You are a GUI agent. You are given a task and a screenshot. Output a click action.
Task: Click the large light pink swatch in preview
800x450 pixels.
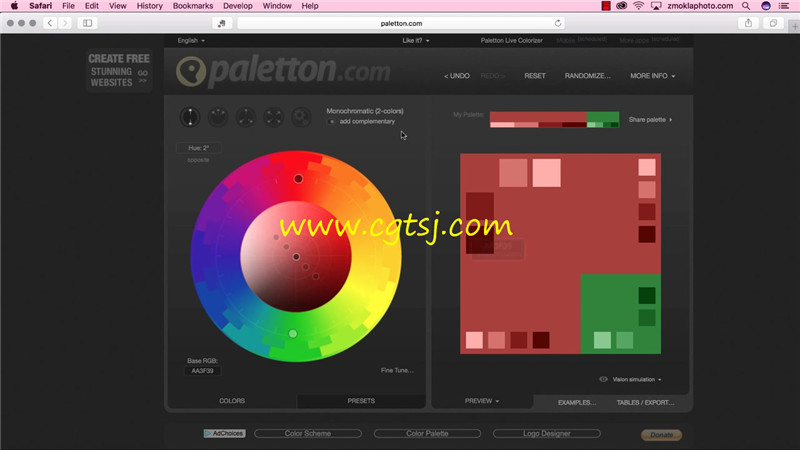coord(546,172)
